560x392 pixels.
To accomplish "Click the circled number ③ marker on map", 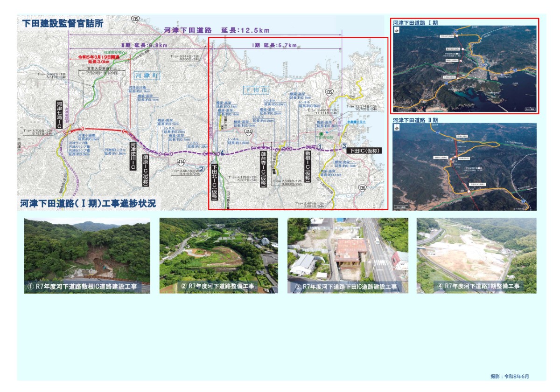I will click(x=344, y=146).
